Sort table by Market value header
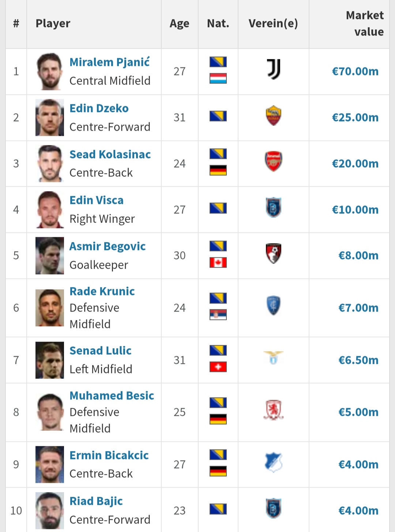The height and width of the screenshot is (532, 395). coord(365,23)
